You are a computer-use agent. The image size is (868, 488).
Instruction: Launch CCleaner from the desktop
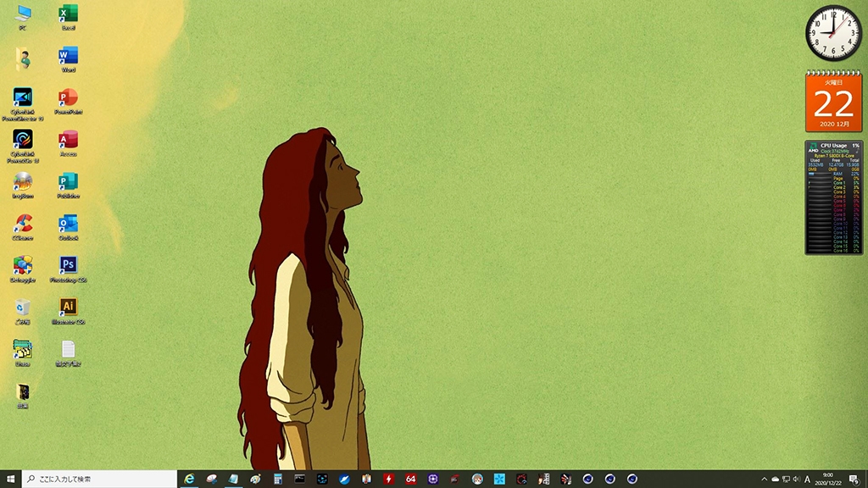click(23, 224)
